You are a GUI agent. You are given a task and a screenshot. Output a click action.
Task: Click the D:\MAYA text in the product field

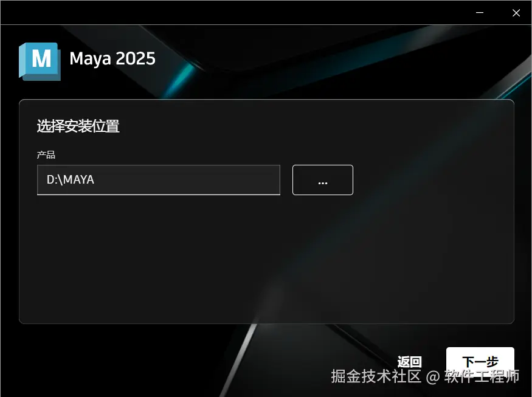[71, 179]
